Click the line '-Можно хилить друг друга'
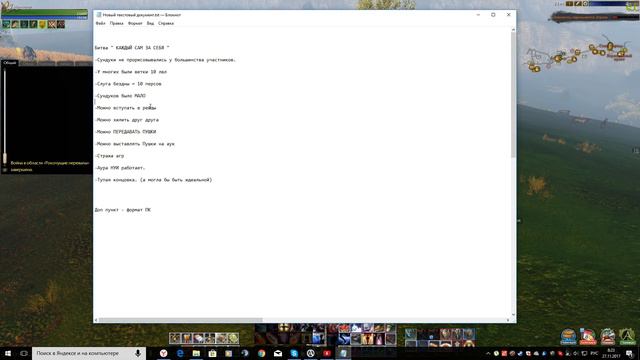The height and width of the screenshot is (360, 640). (127, 120)
